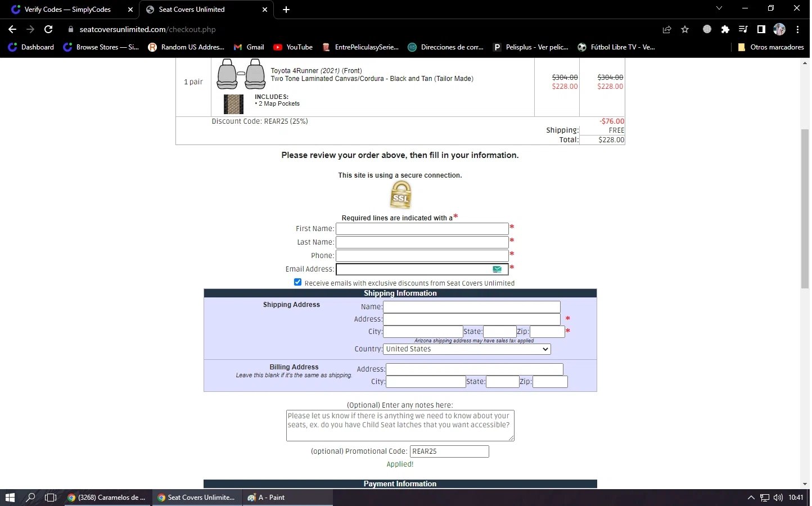
Task: Open Windows taskbar search
Action: tap(30, 498)
